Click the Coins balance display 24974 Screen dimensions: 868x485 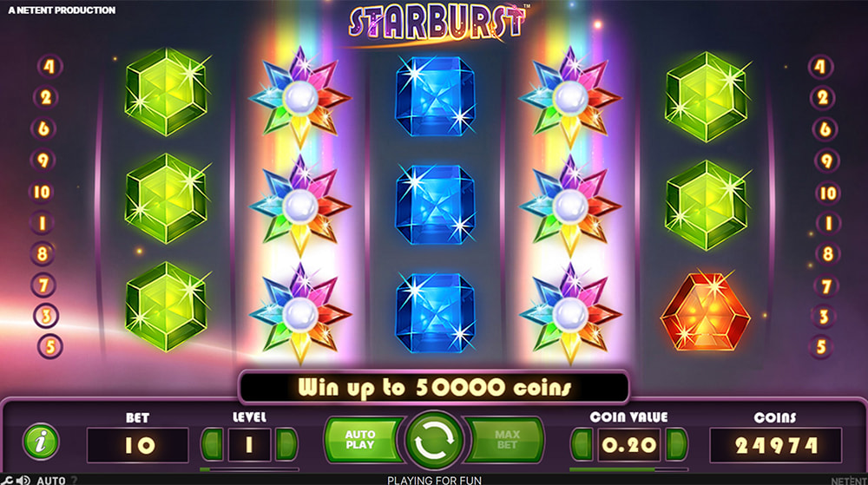[776, 444]
